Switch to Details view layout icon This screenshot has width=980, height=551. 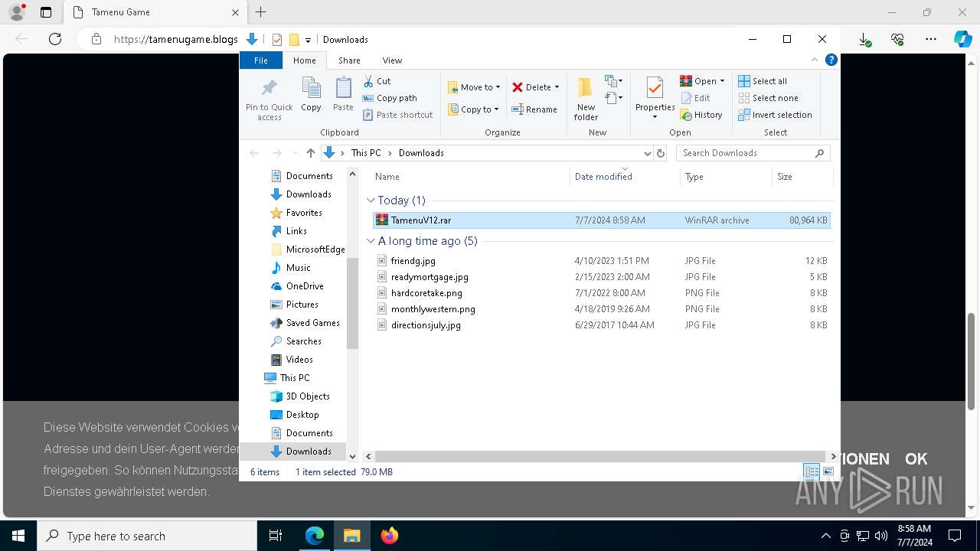click(812, 472)
